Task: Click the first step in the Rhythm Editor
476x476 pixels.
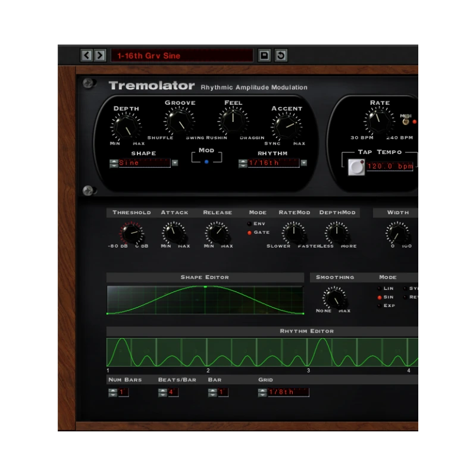Action: (x=120, y=352)
